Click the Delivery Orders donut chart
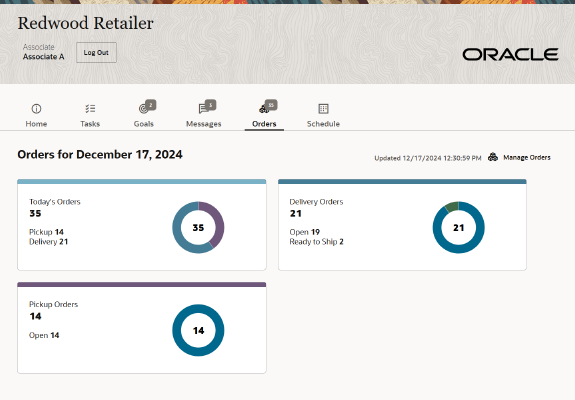This screenshot has height=400, width=575. point(458,227)
